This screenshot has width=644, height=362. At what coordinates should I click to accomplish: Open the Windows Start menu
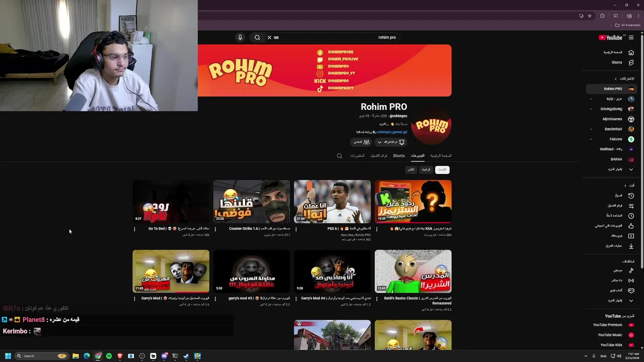click(8, 356)
